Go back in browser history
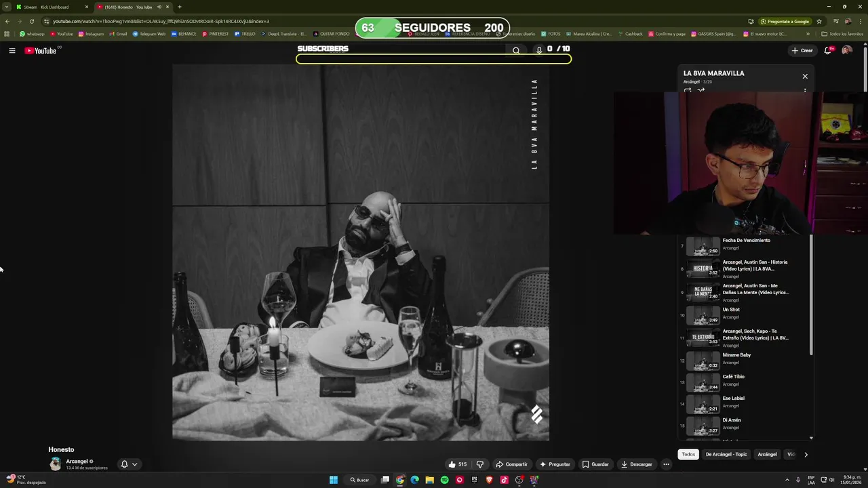 pos(7,21)
